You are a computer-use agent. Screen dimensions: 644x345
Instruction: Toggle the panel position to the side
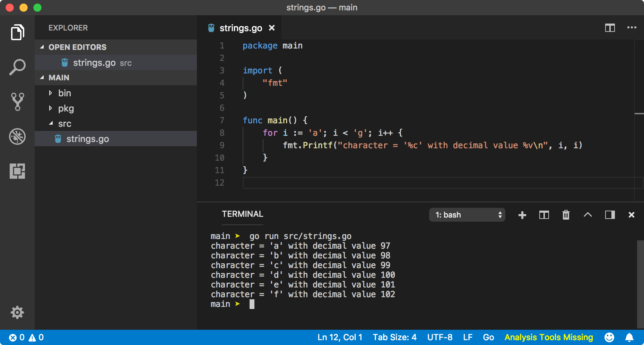coord(610,215)
